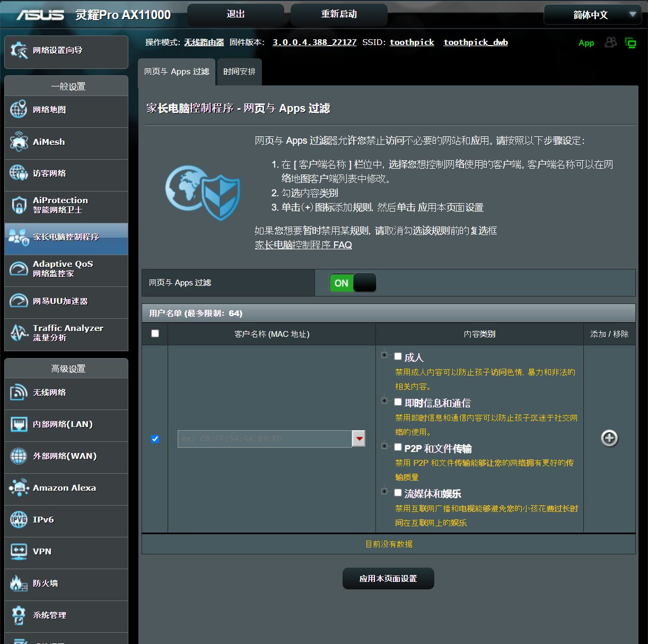Click the AiMesh icon in sidebar

click(x=19, y=142)
